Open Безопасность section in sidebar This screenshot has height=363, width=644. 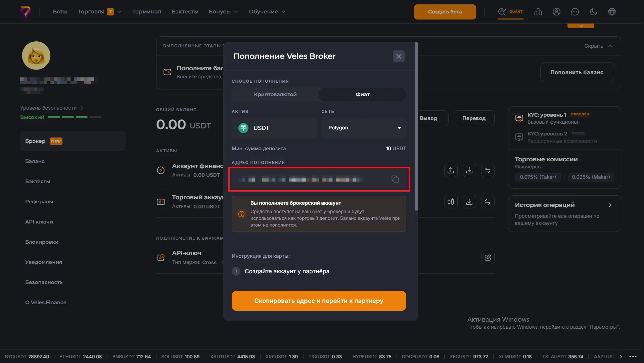tap(44, 282)
